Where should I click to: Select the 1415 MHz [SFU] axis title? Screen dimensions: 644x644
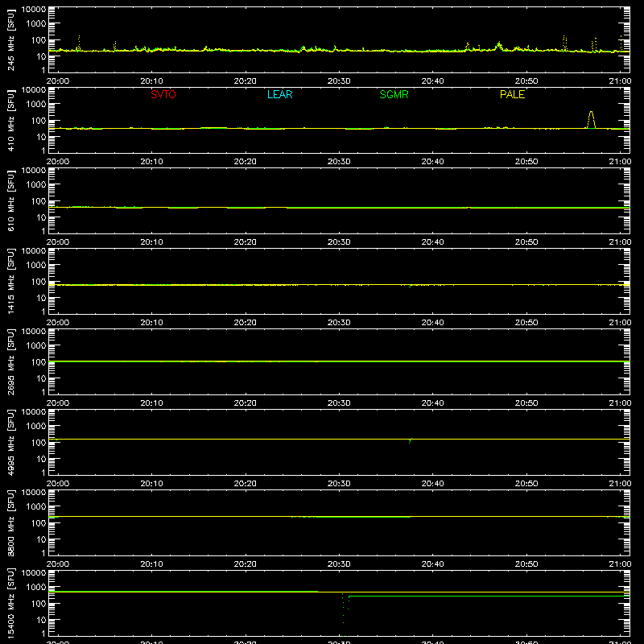(x=10, y=281)
